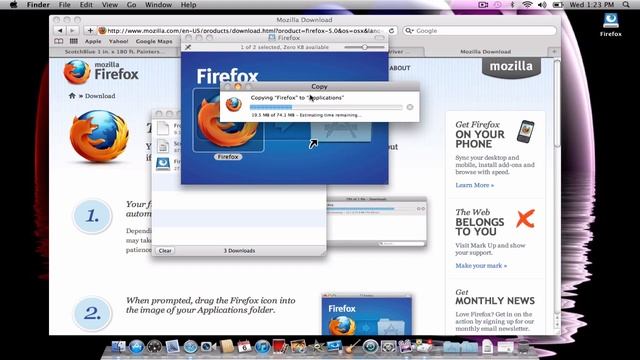Open the View menu

110,5
